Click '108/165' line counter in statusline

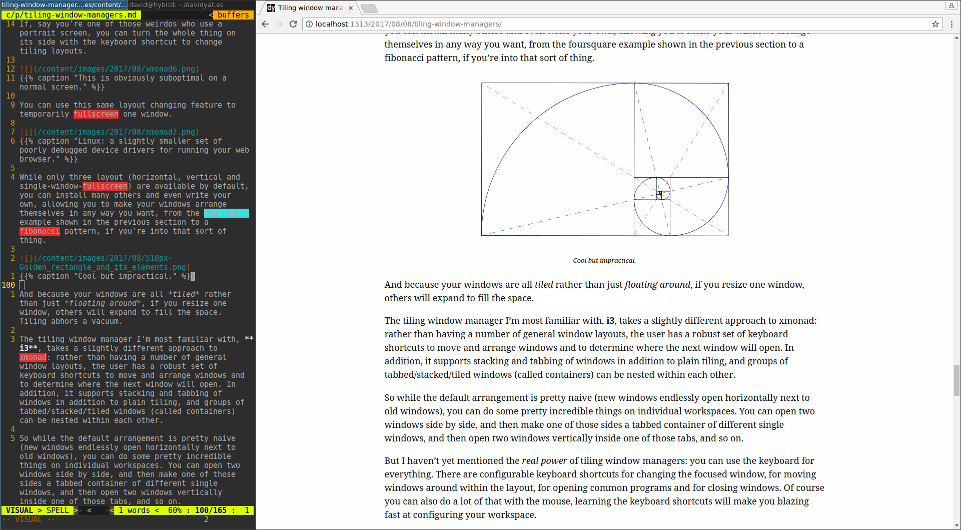point(210,510)
